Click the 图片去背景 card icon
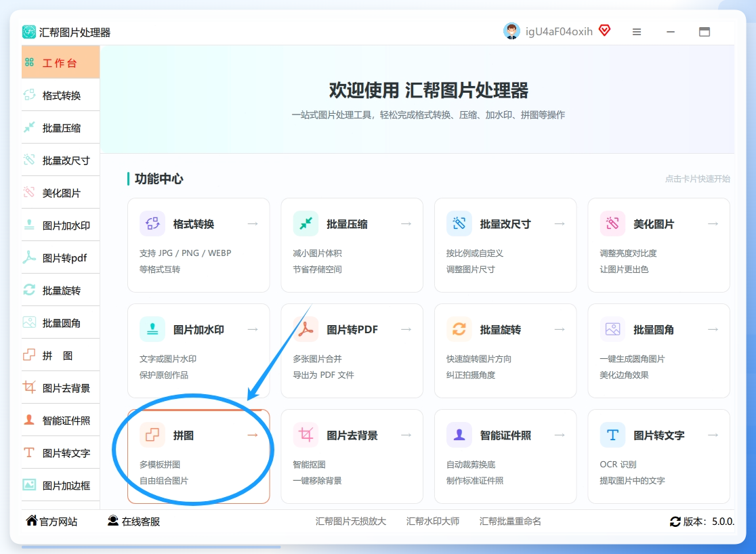 tap(306, 434)
